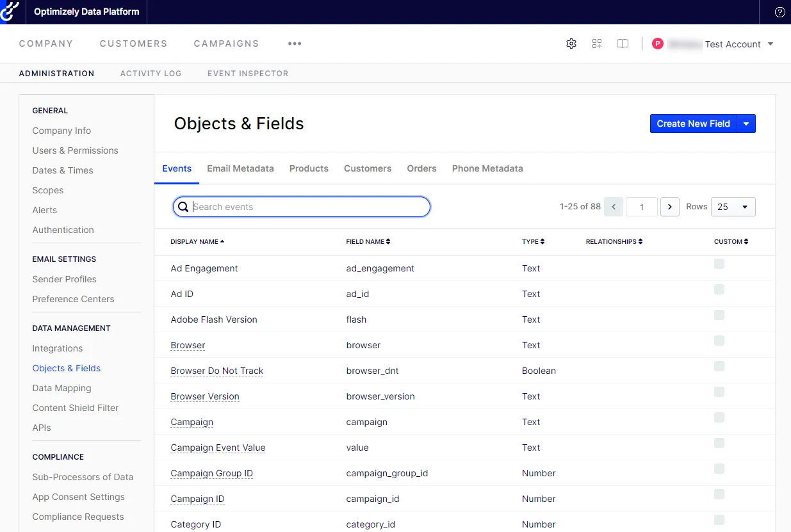Open Integrations in sidebar
Viewport: 791px width, 532px height.
coord(57,348)
